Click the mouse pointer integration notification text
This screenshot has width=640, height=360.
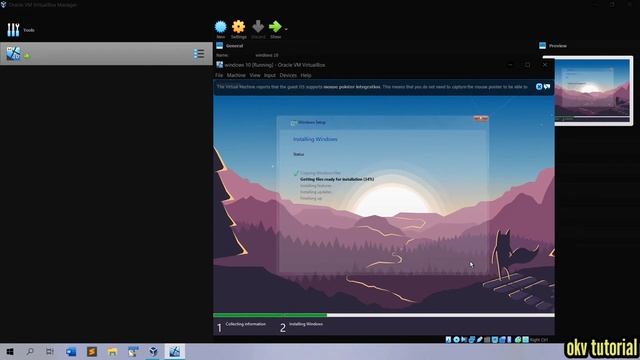pyautogui.click(x=372, y=87)
